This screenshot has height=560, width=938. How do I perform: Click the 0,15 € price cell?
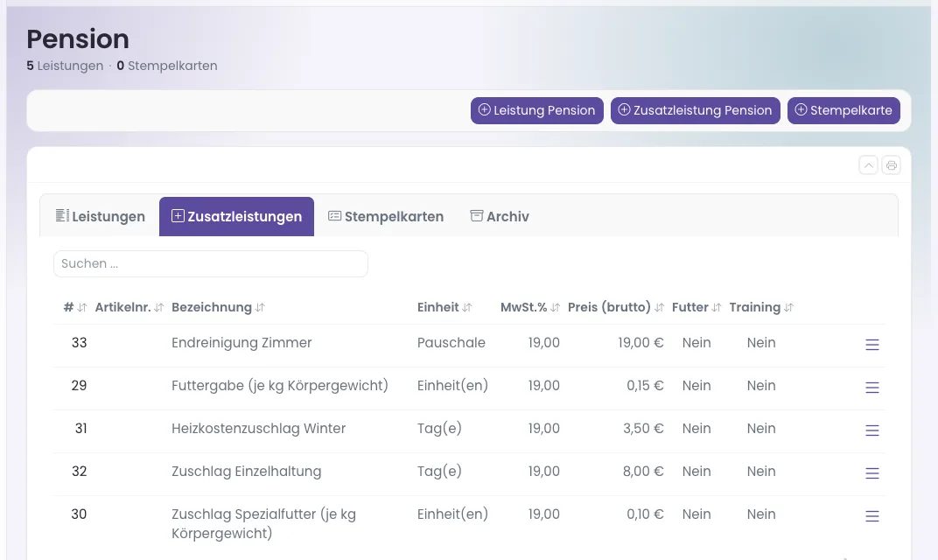tap(645, 386)
